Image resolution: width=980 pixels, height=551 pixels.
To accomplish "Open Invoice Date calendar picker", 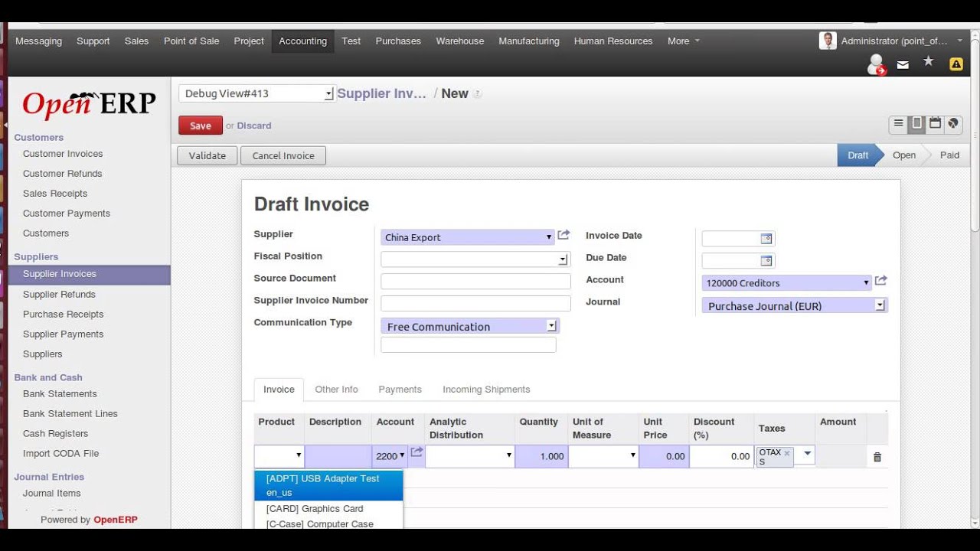I will 766,239.
